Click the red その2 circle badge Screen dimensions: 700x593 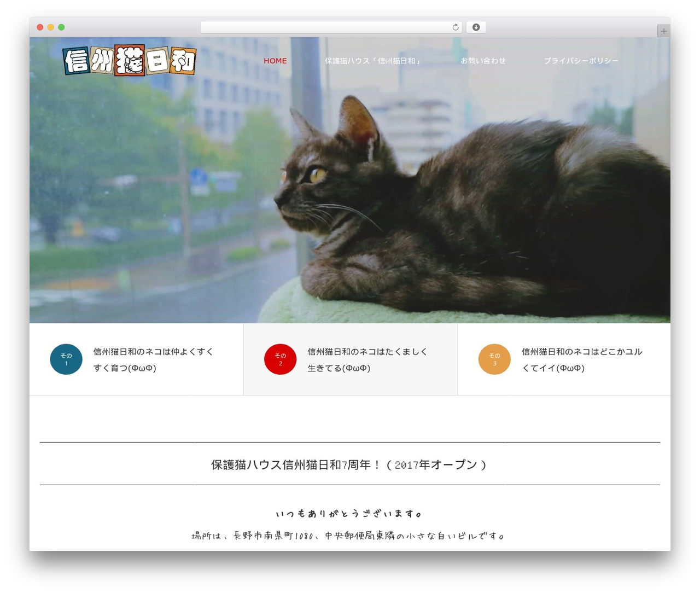point(281,359)
